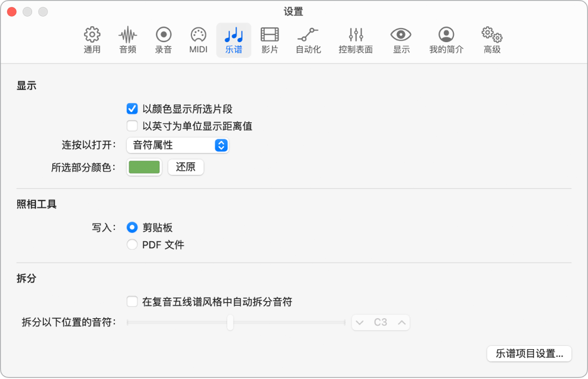Open the 连按以打开 音符属性 popup menu
The image size is (588, 379).
[178, 145]
